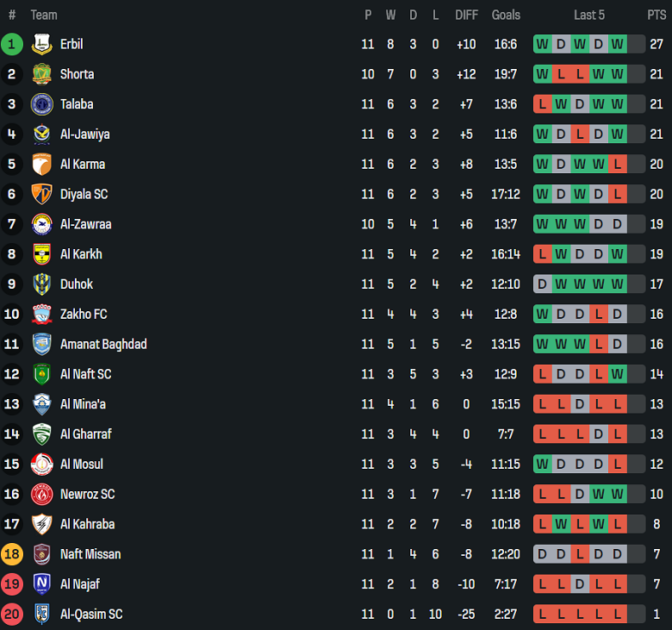Click the Duhok striped shield badge
The width and height of the screenshot is (672, 630).
point(42,284)
